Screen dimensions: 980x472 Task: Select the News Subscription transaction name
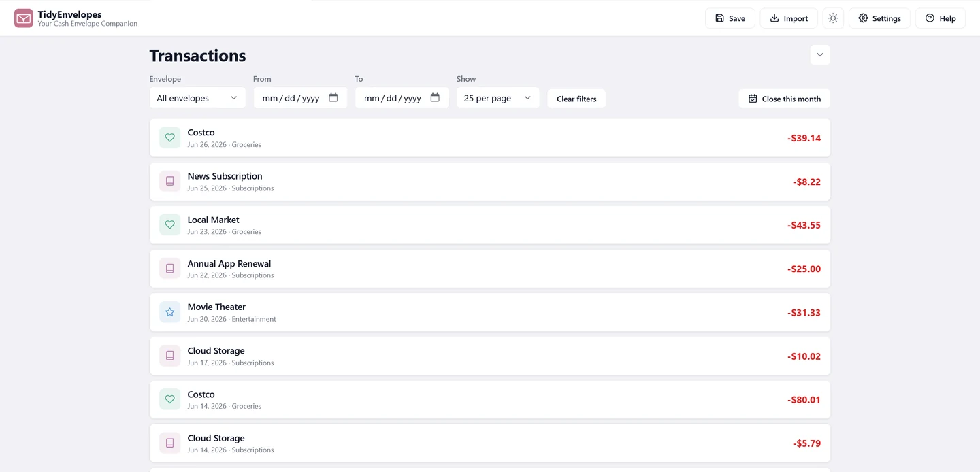pyautogui.click(x=225, y=176)
